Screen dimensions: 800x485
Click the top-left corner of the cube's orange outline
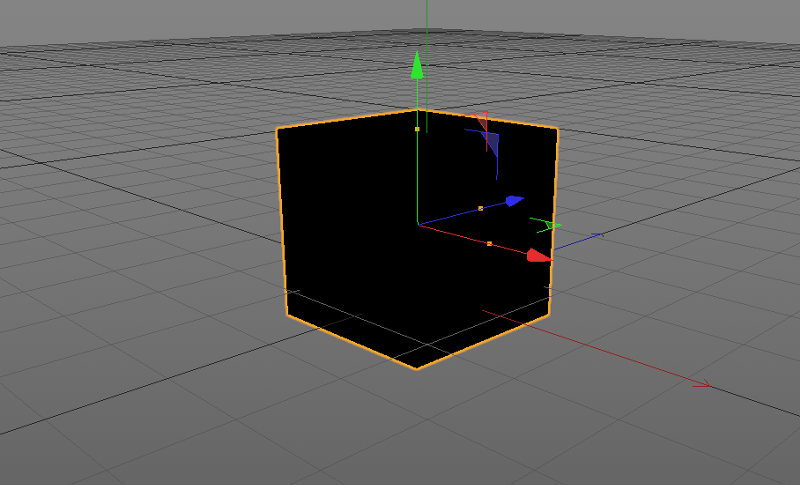coord(277,130)
